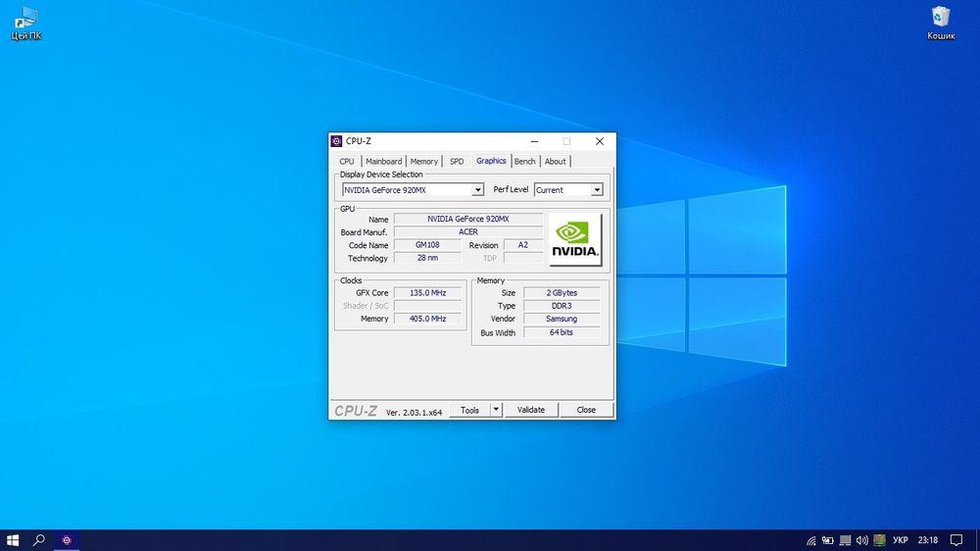Click the CPU-Z title bar app icon
980x551 pixels.
tap(337, 141)
